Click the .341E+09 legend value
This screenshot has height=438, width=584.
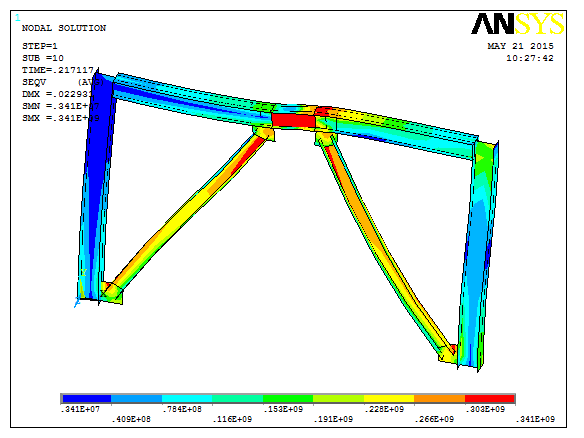tap(535, 419)
